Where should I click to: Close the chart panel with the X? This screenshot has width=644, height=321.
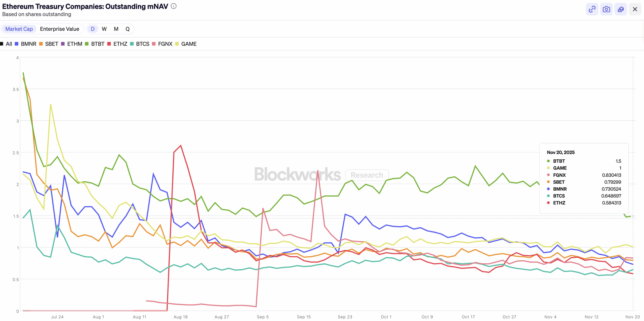tap(635, 9)
